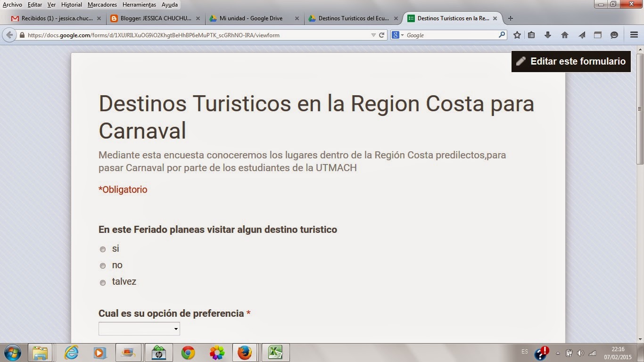This screenshot has height=362, width=644.
Task: Open the Herramientas menu
Action: pyautogui.click(x=139, y=5)
